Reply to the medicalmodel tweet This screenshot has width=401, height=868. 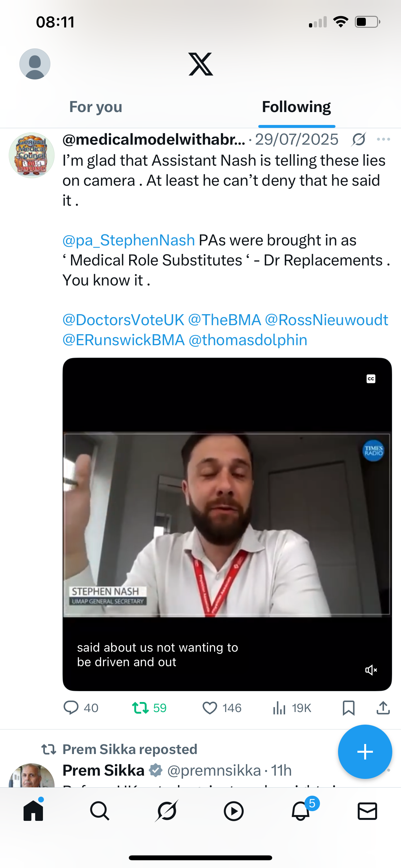tap(81, 708)
